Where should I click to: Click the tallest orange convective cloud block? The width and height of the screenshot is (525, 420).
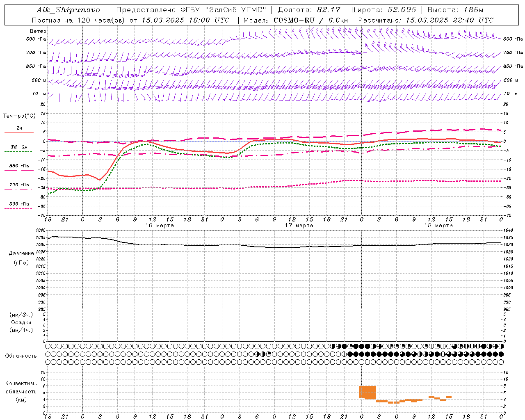click(x=367, y=392)
